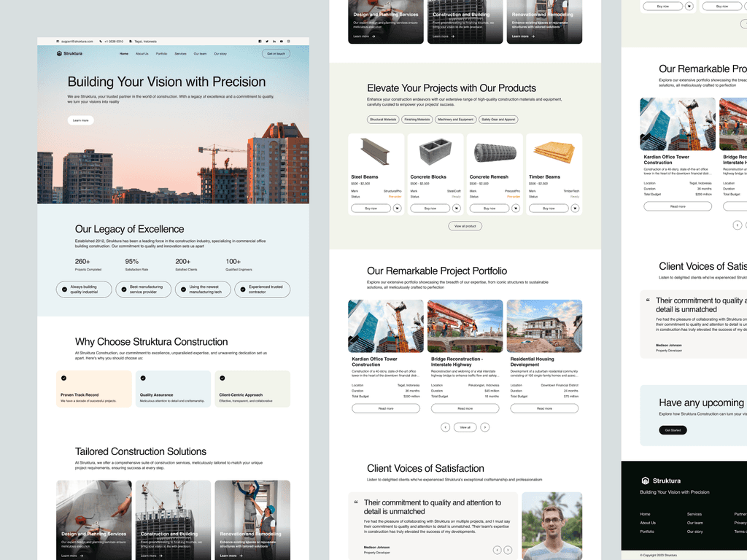
Task: Open Our story in the header navigation
Action: coord(220,54)
